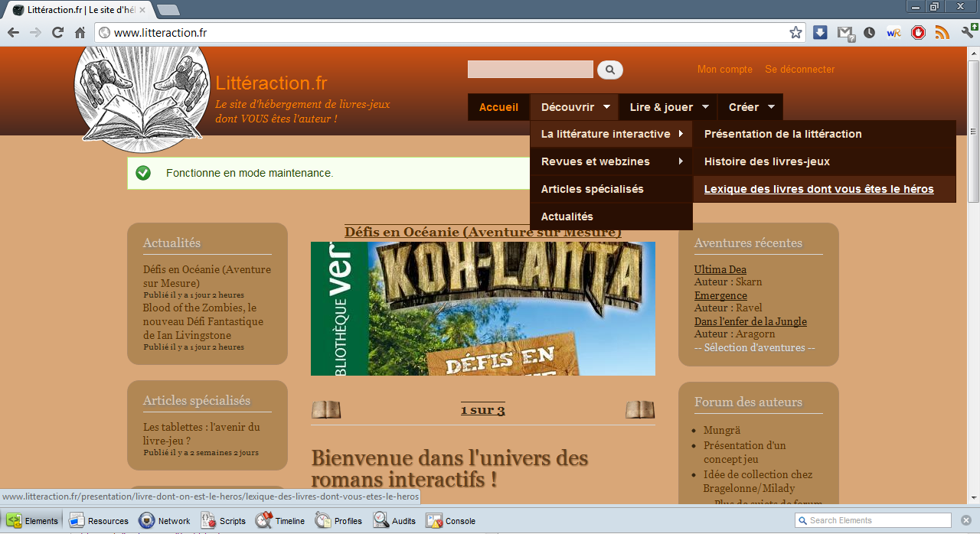980x534 pixels.
Task: Expand the 'Revues et webzines' submenu
Action: pyautogui.click(x=611, y=161)
